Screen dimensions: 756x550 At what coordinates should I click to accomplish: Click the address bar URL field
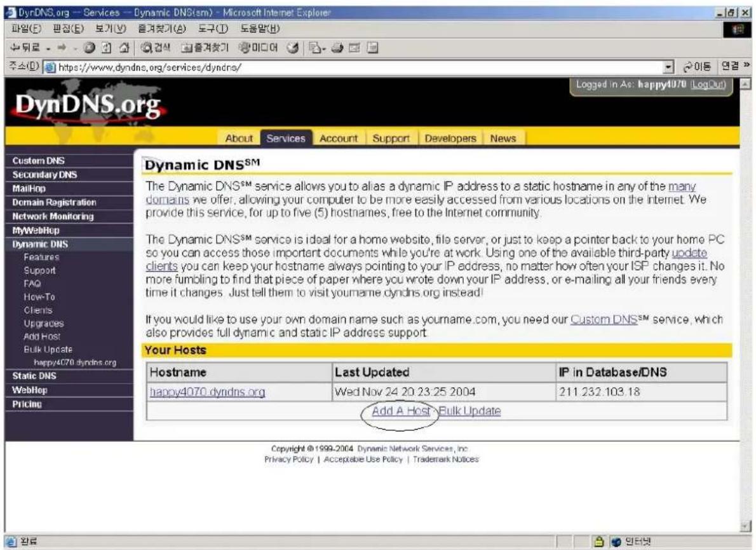coord(359,67)
